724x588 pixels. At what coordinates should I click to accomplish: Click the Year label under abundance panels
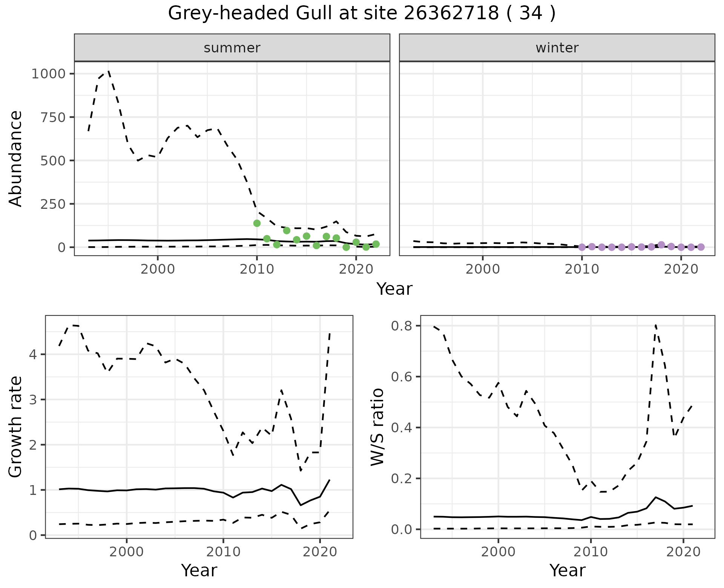(x=394, y=289)
